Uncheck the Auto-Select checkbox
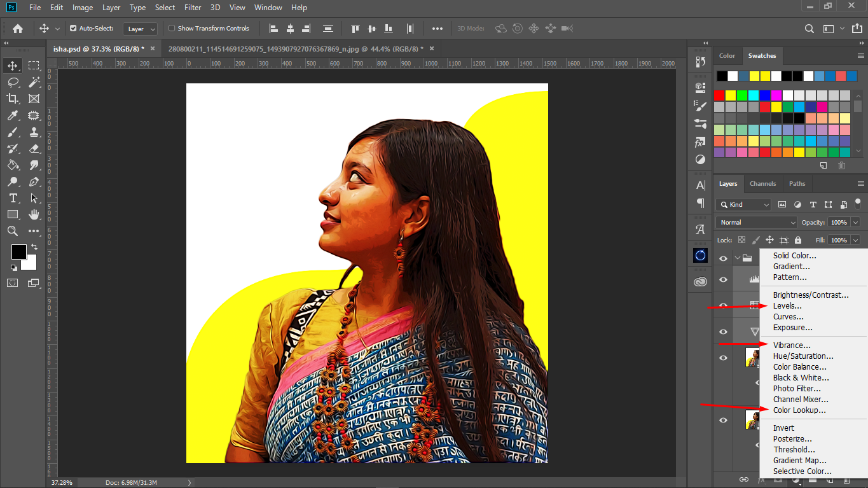This screenshot has height=488, width=868. tap(73, 29)
